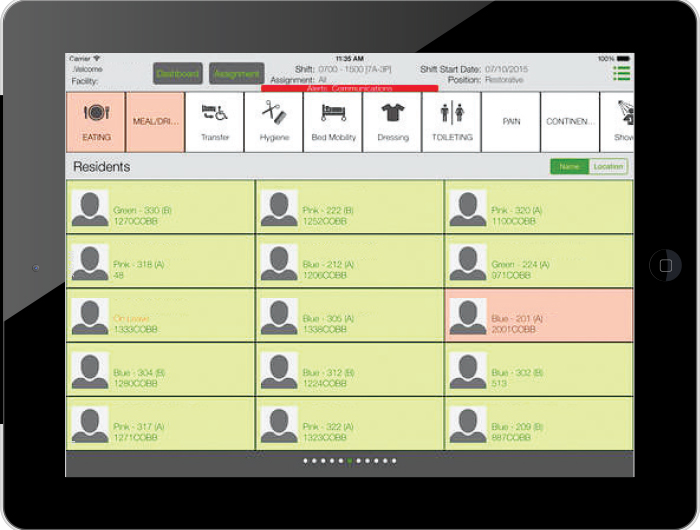Image resolution: width=700 pixels, height=530 pixels.
Task: Open resident Blue - 312 (B) card
Action: (350, 369)
